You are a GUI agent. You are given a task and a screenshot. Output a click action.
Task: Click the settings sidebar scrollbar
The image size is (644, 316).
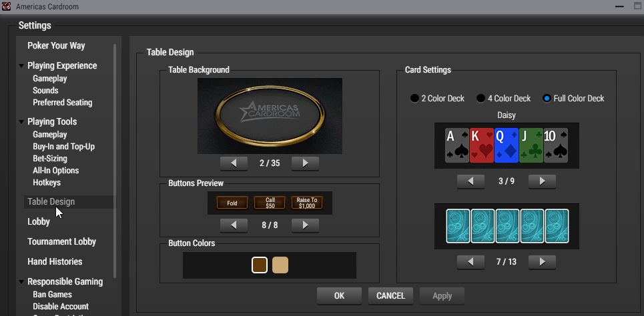[x=115, y=161]
